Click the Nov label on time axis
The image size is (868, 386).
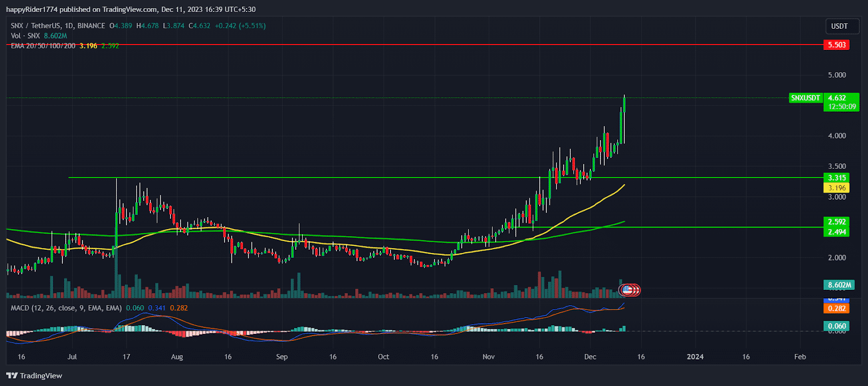tap(488, 357)
